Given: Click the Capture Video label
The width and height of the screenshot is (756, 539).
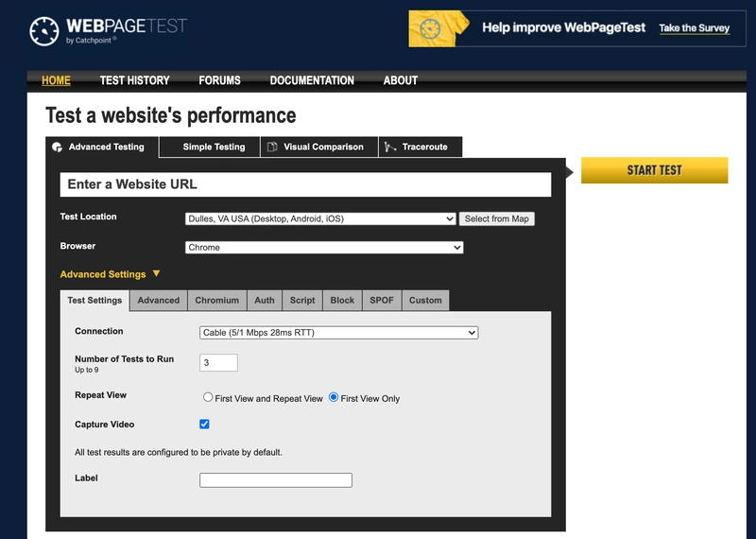Looking at the screenshot, I should click(105, 425).
